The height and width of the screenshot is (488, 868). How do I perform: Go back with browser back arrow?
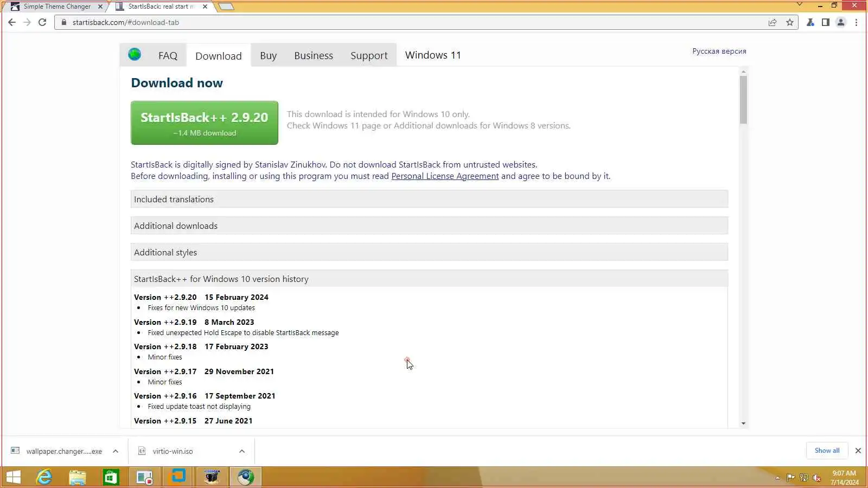click(x=12, y=22)
